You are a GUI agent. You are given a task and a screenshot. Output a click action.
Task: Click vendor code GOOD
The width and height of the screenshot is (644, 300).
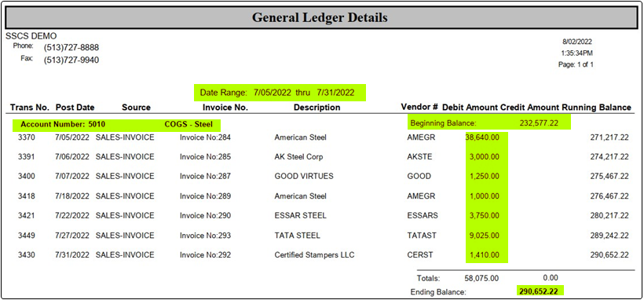(419, 176)
